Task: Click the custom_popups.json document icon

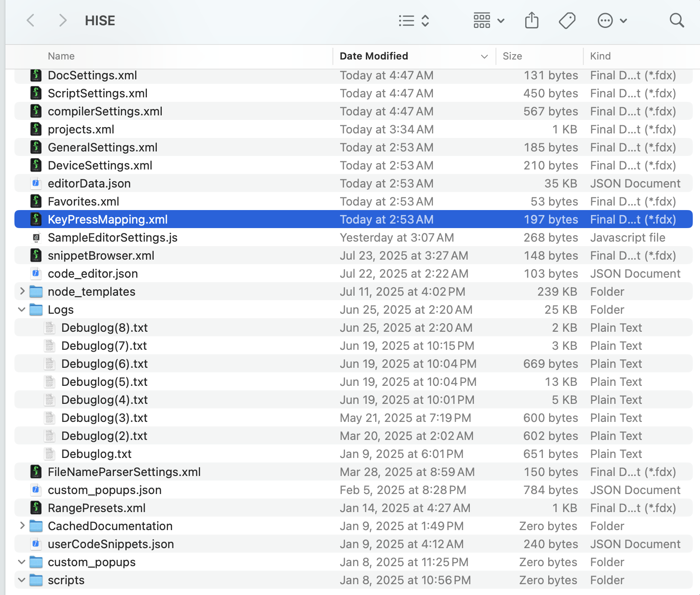Action: (x=36, y=490)
